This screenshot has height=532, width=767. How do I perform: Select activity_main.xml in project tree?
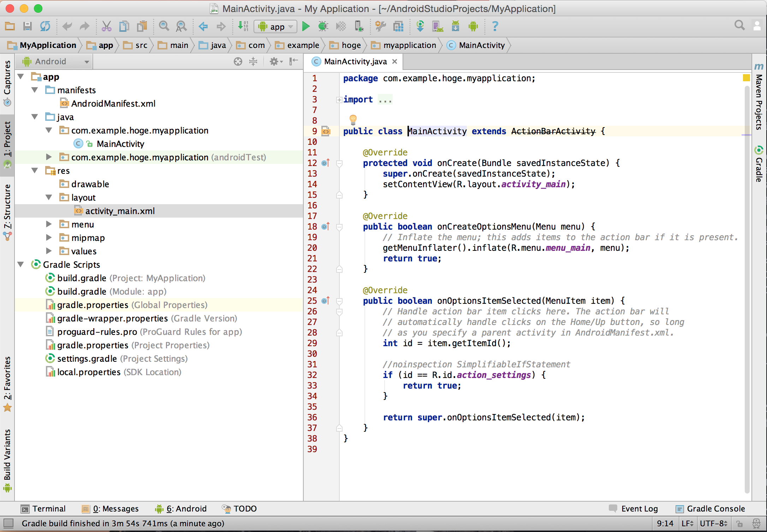pos(120,211)
